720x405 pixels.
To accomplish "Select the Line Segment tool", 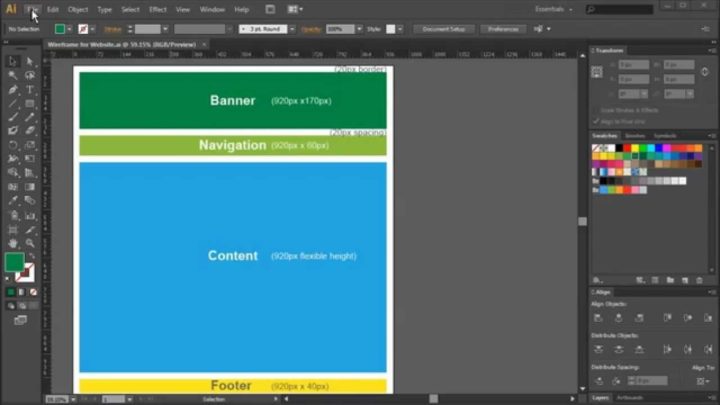I will click(x=12, y=103).
